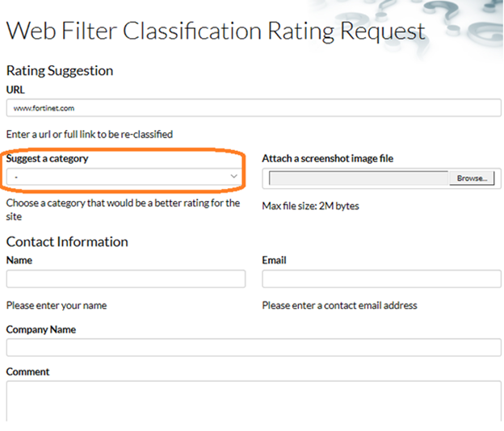Focus the Email text field
Screen dimensions: 504x431
tap(381, 279)
